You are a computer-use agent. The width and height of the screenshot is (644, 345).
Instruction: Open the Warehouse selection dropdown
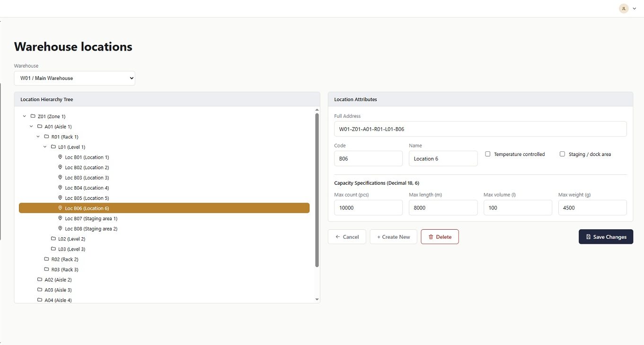click(75, 78)
